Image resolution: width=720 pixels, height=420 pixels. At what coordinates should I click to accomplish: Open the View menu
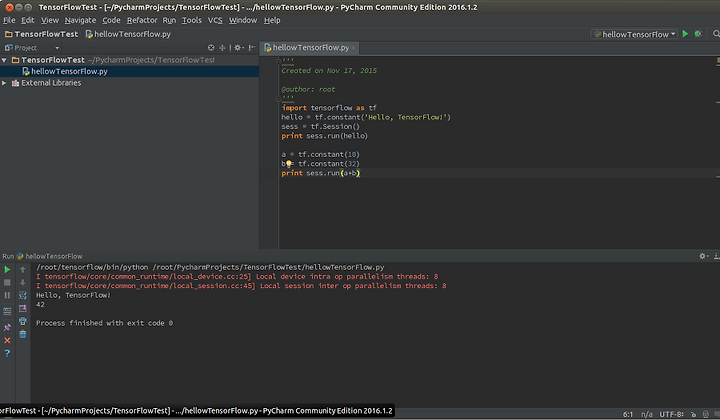pyautogui.click(x=50, y=20)
